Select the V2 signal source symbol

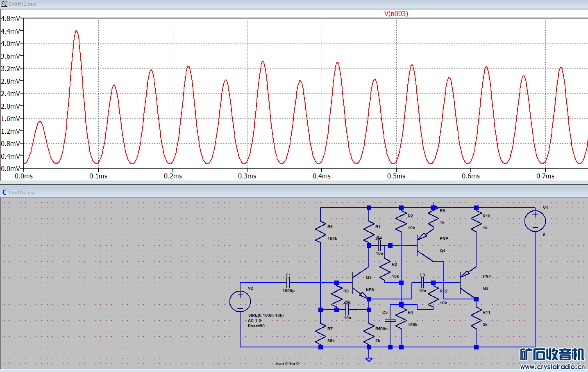[x=240, y=301]
